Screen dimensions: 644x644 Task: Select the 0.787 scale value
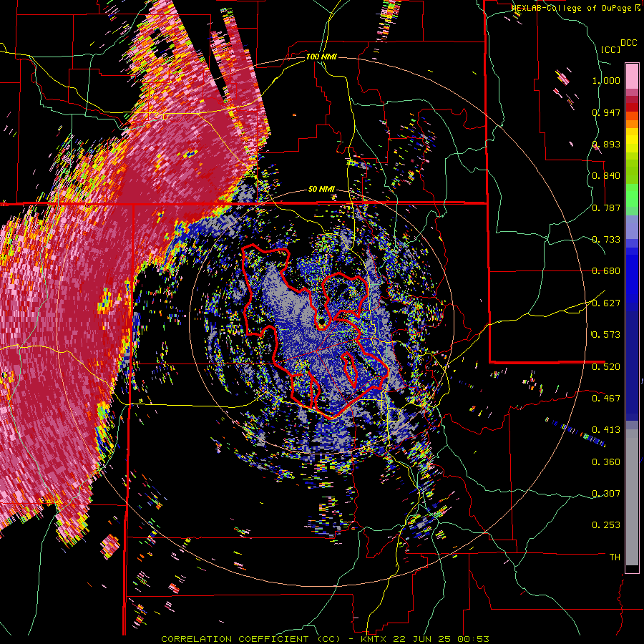[606, 208]
